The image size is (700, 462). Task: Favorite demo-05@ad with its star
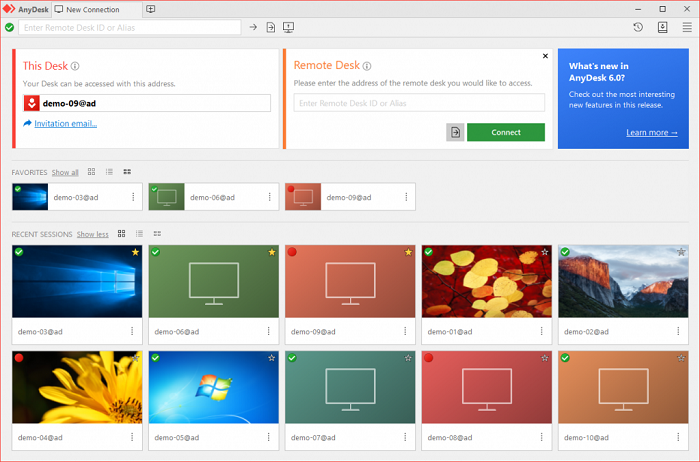coord(272,358)
